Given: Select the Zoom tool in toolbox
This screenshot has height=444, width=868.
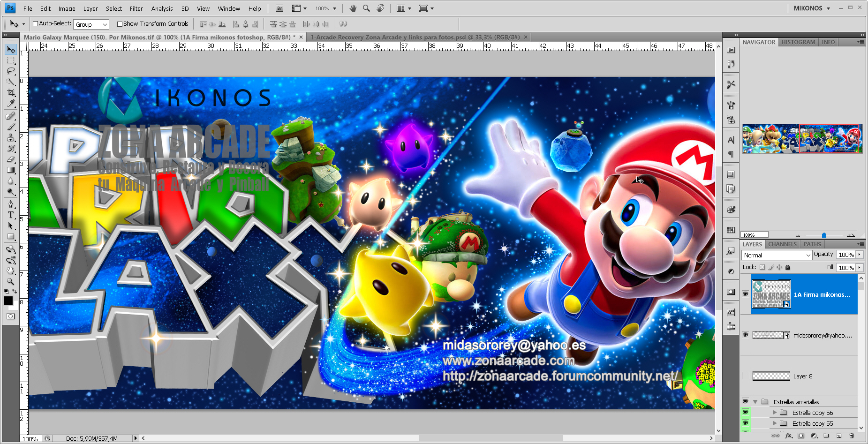Looking at the screenshot, I should point(11,281).
